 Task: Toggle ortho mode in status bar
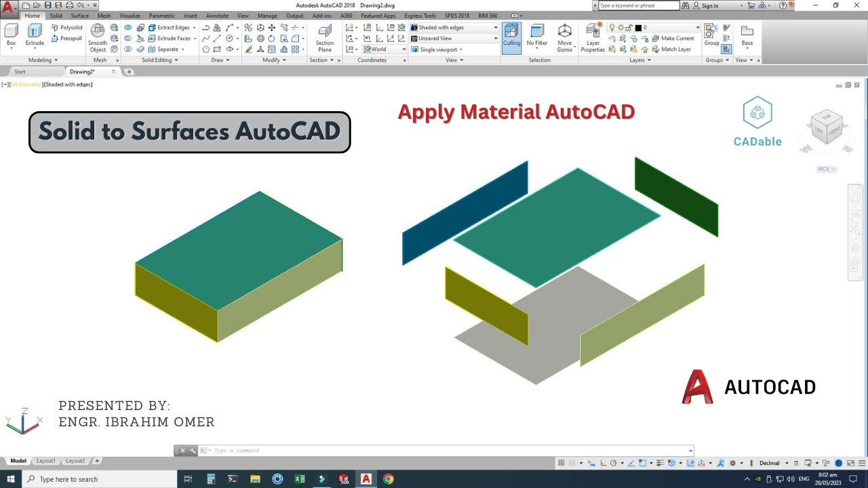click(x=603, y=463)
